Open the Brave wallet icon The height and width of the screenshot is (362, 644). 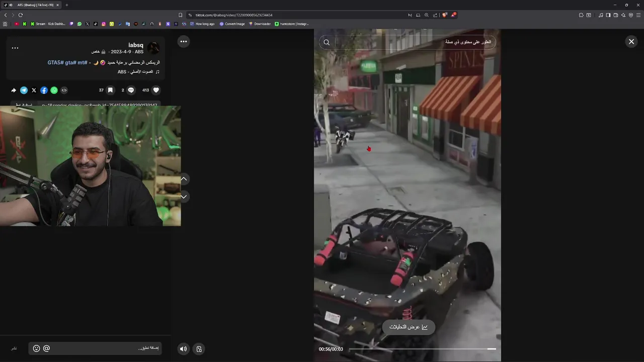[616, 15]
